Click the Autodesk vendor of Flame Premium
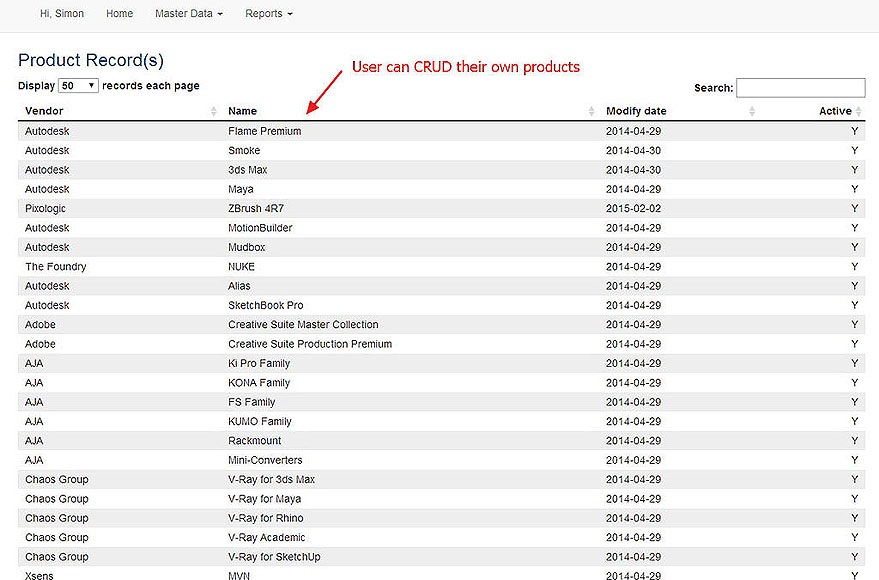This screenshot has height=580, width=879. 47,131
